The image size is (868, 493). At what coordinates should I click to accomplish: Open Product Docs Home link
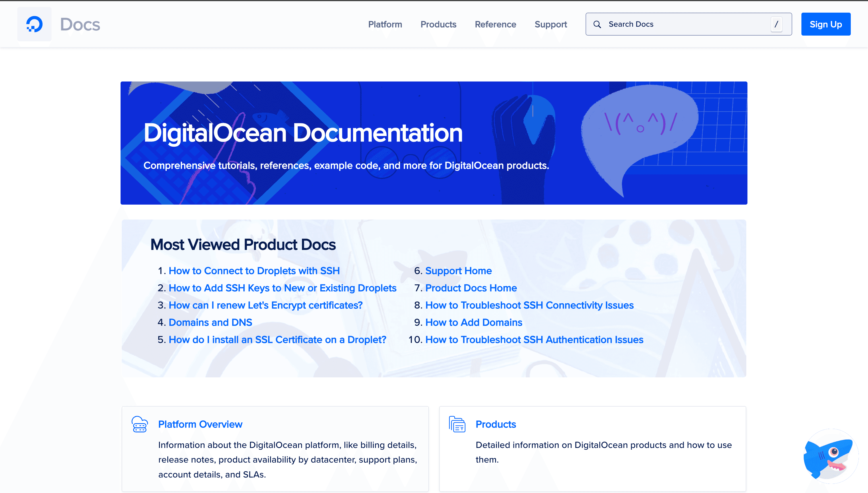pos(471,288)
